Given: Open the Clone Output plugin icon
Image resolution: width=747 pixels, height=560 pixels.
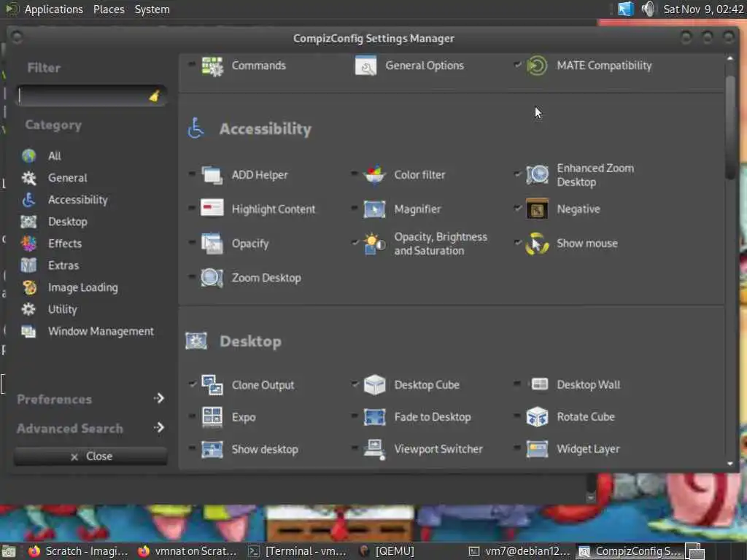Looking at the screenshot, I should 212,385.
